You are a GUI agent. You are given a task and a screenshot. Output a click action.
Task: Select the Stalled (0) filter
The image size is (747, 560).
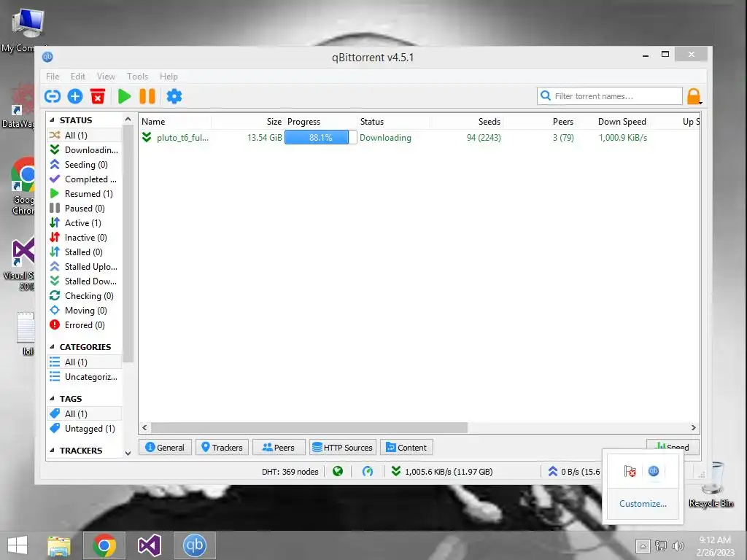tap(85, 252)
